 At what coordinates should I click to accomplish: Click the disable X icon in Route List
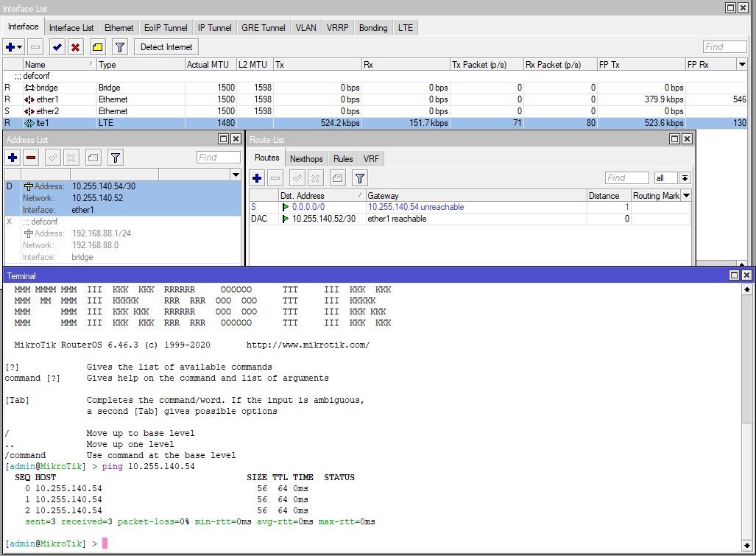click(315, 178)
